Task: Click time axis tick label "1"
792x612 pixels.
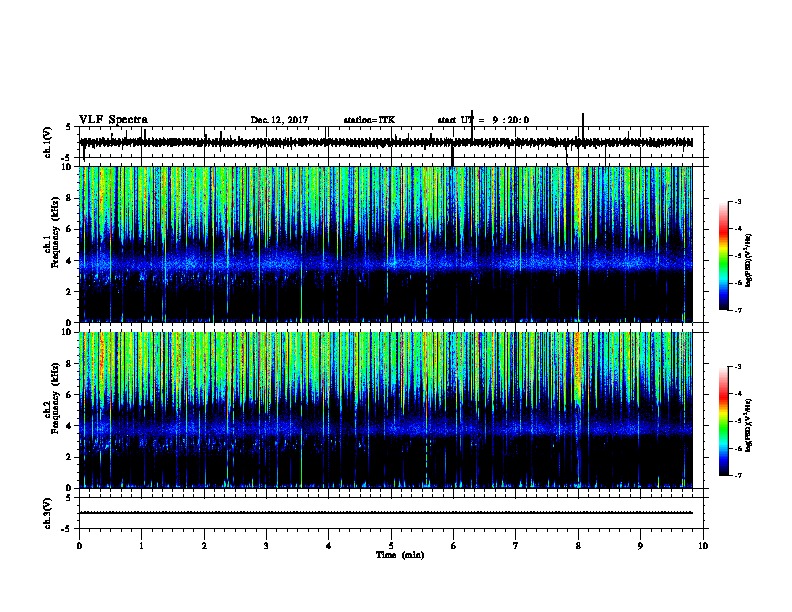Action: point(141,546)
